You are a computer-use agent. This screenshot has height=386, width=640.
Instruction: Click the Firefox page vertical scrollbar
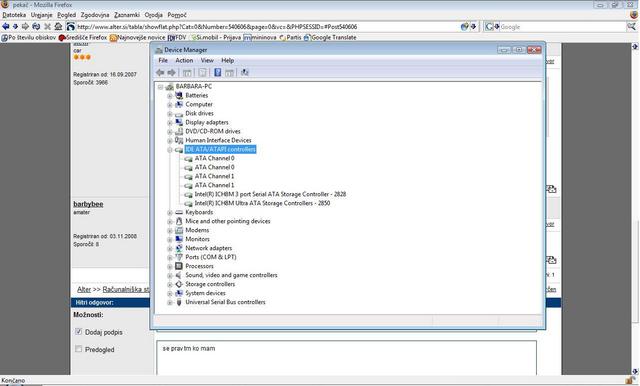[x=635, y=208]
